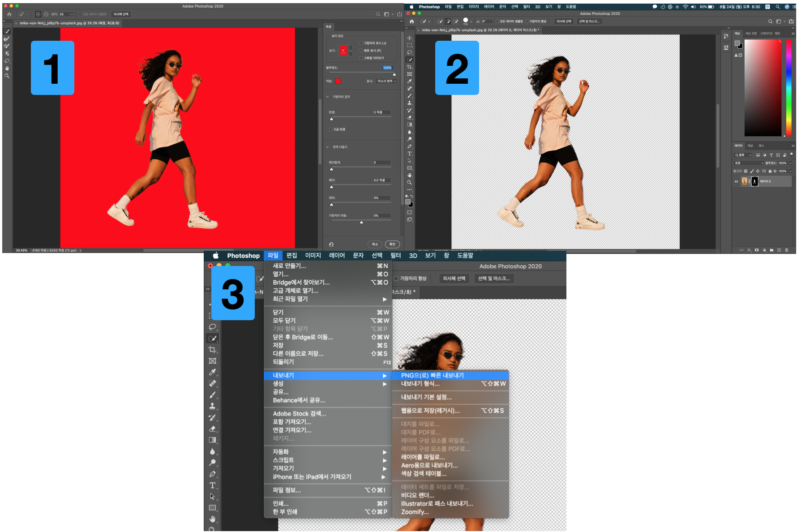797x532 pixels.
Task: Click the add layer mask icon under the layers panel
Action: click(757, 250)
